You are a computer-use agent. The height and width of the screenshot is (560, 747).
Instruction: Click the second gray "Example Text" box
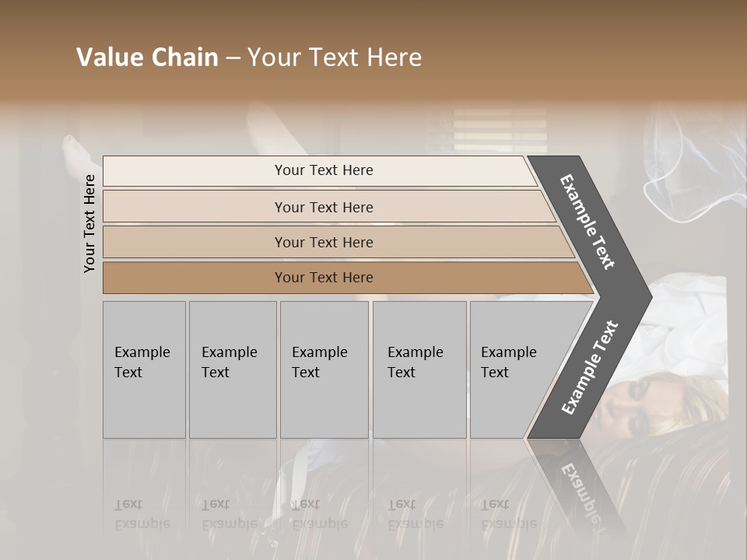point(232,369)
